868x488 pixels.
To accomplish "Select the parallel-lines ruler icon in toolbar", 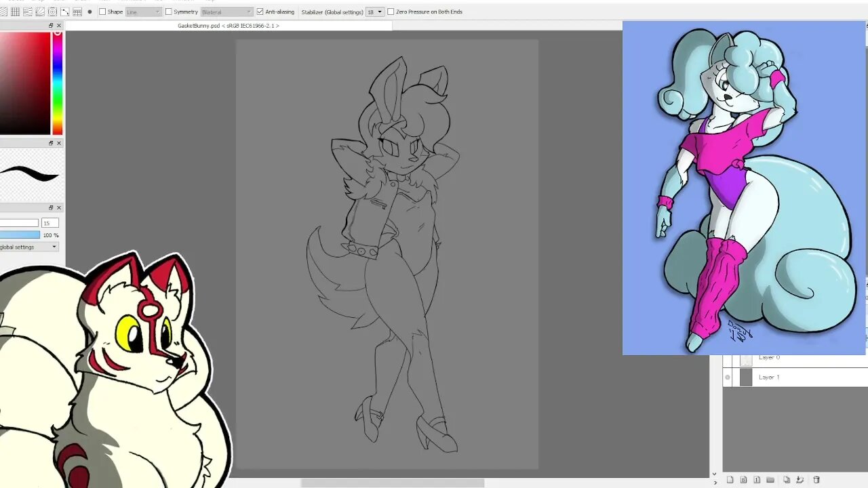I will pos(3,12).
